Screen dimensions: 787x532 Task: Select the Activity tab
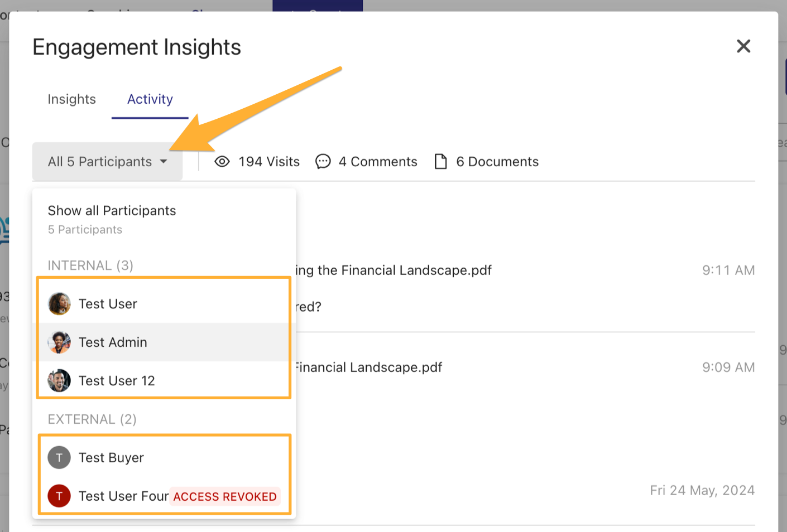(x=150, y=99)
